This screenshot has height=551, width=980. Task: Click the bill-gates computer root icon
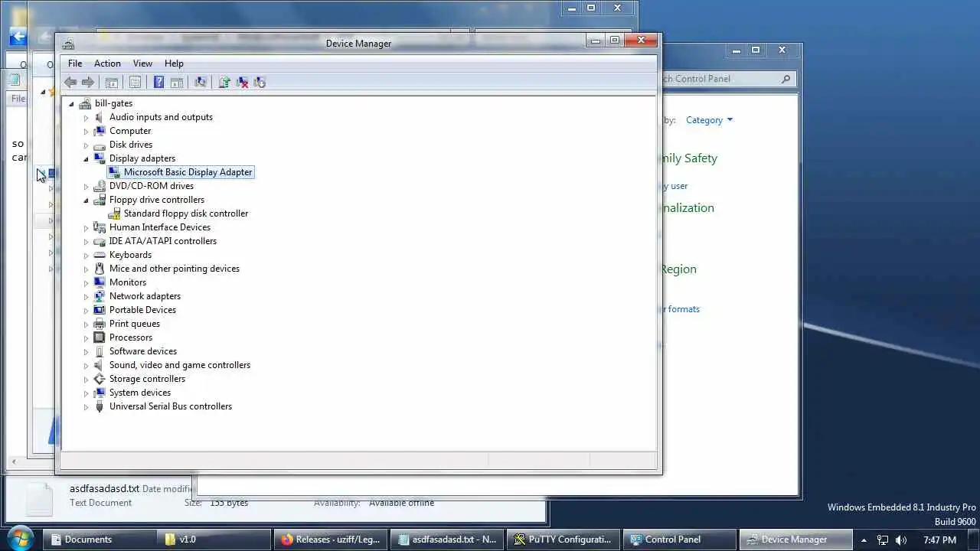[85, 103]
